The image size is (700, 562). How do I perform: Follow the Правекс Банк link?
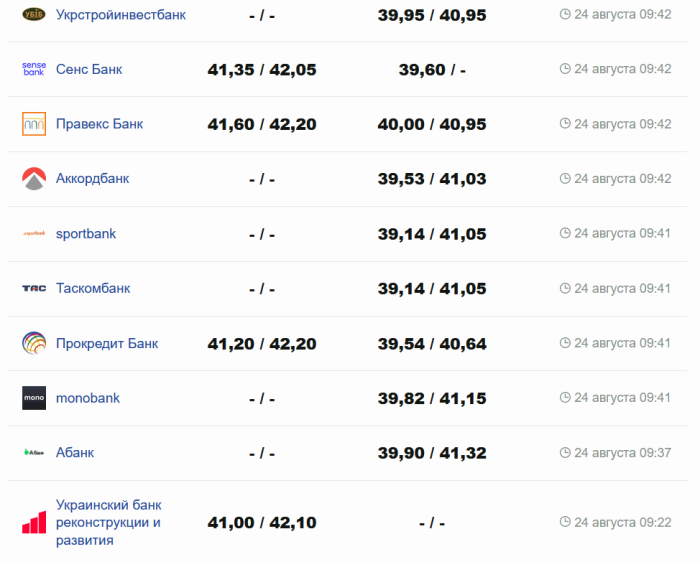(99, 124)
